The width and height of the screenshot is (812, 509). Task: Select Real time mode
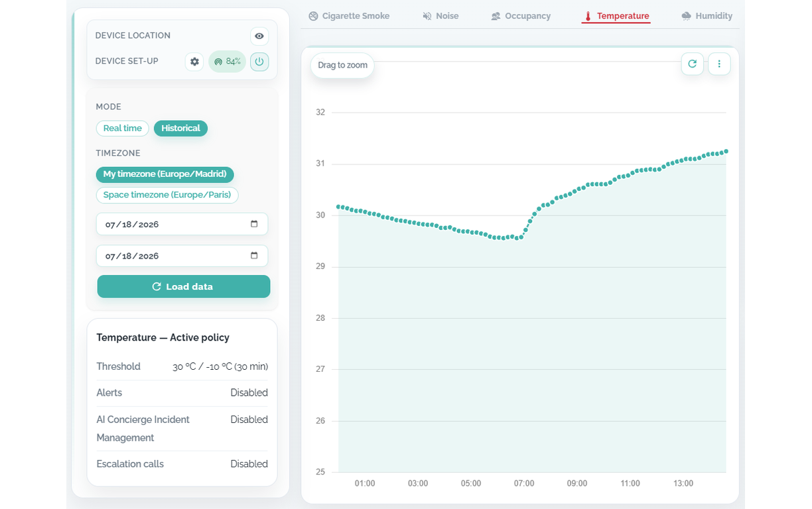tap(123, 129)
